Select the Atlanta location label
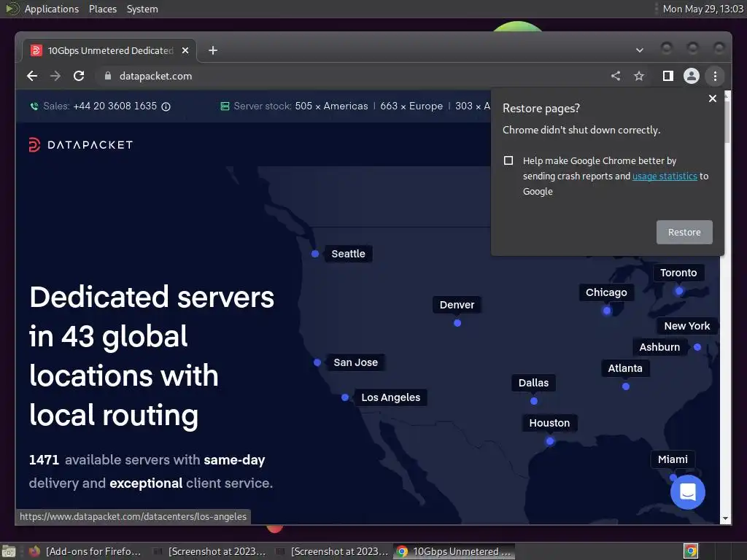The image size is (747, 560). [x=625, y=368]
